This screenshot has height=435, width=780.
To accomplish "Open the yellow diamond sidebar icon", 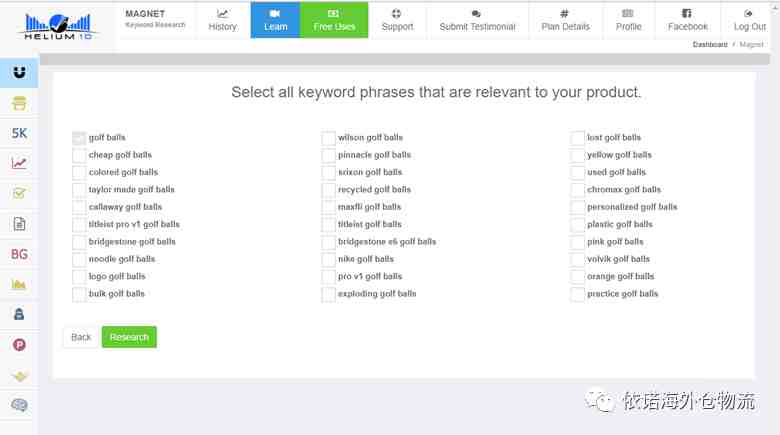I will [19, 376].
